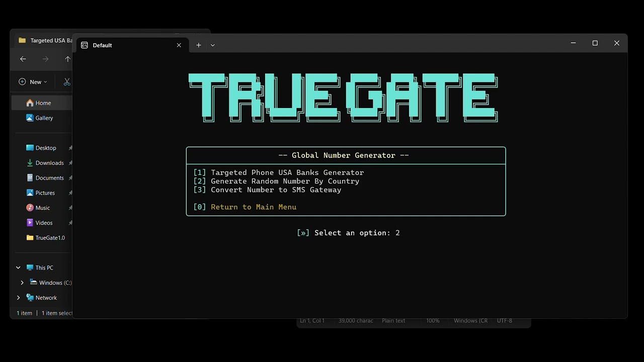This screenshot has height=362, width=644.
Task: Click the Gallery icon in sidebar
Action: (30, 118)
